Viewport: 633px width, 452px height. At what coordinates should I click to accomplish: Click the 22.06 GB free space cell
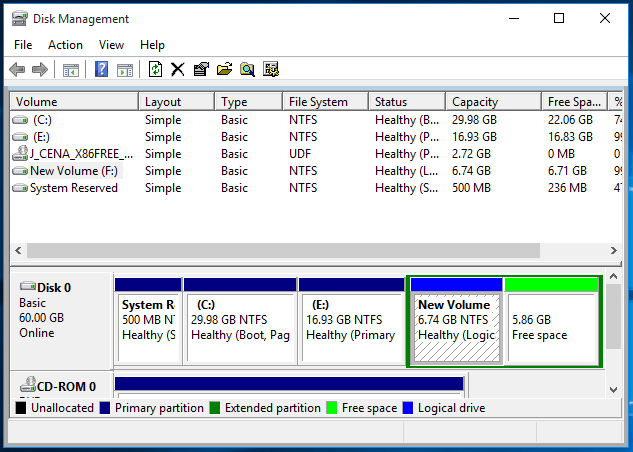570,120
